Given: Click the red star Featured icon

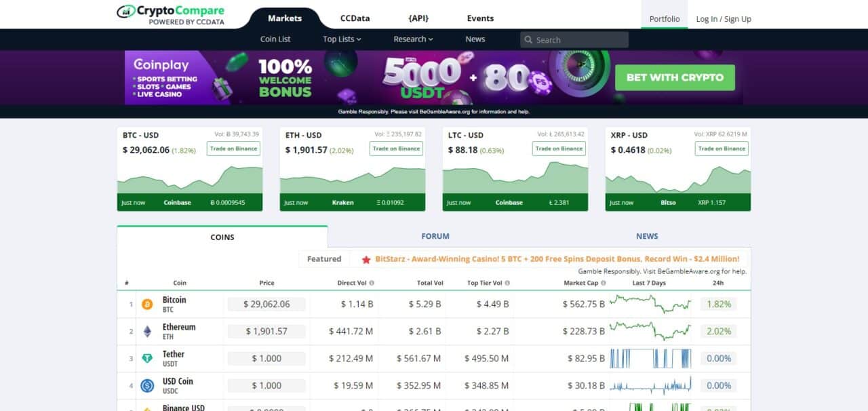Looking at the screenshot, I should [366, 259].
